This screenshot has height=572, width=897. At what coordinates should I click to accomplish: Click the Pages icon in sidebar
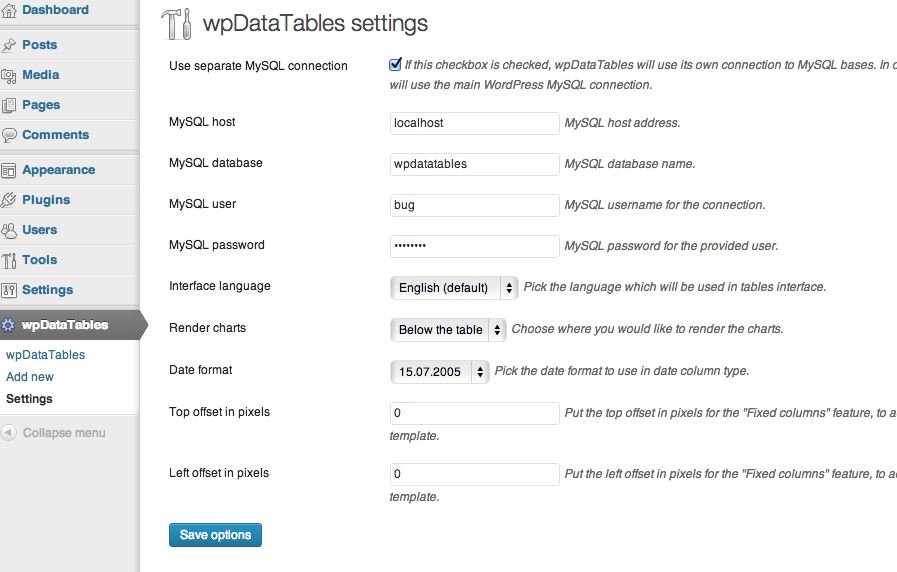(x=9, y=105)
